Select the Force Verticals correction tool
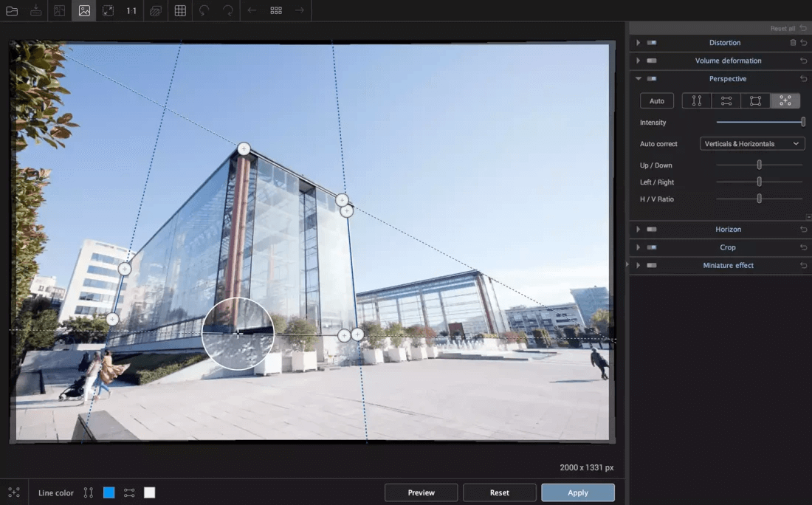Viewport: 812px width, 505px height. click(695, 100)
